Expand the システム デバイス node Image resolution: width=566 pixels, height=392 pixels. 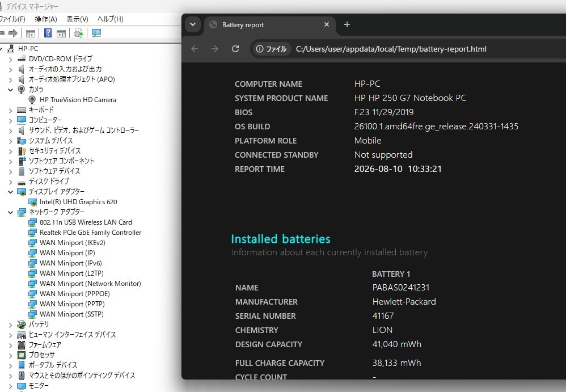click(10, 141)
